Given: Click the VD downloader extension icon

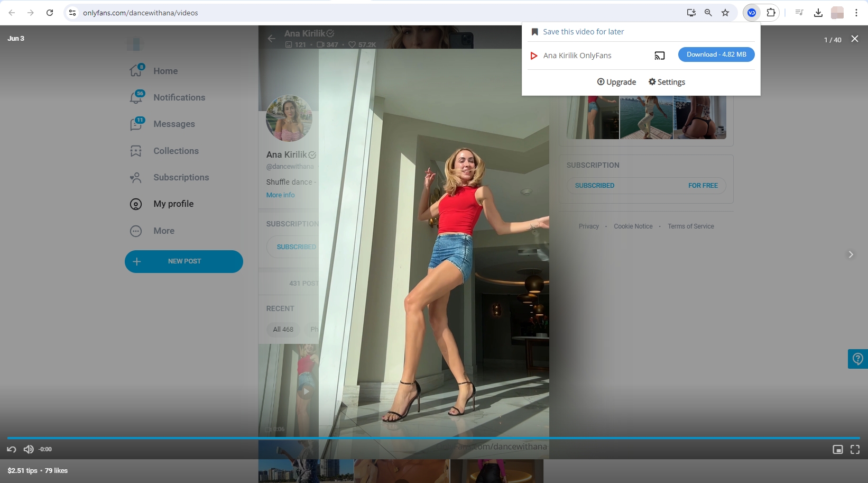Looking at the screenshot, I should [x=751, y=12].
